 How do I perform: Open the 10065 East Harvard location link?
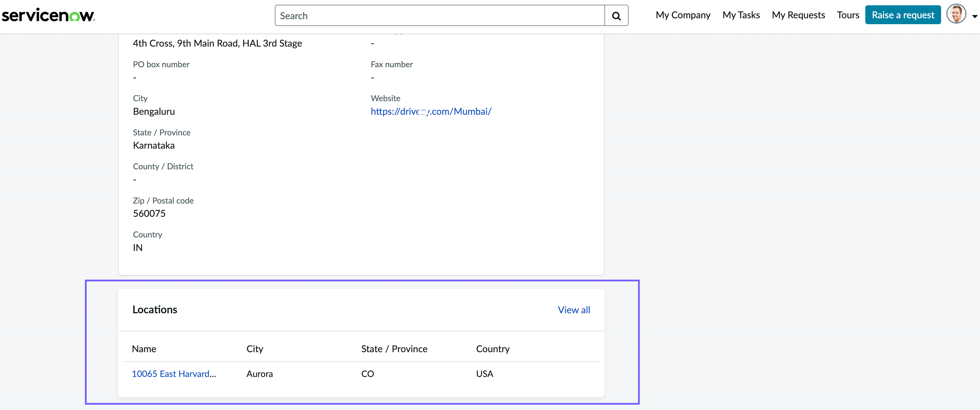[x=174, y=374]
